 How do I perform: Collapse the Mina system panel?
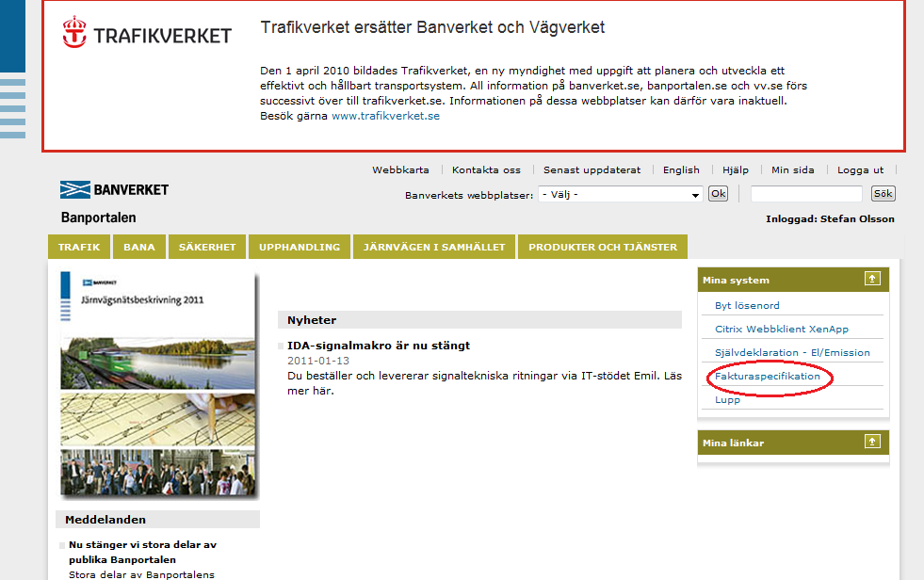pos(872,279)
